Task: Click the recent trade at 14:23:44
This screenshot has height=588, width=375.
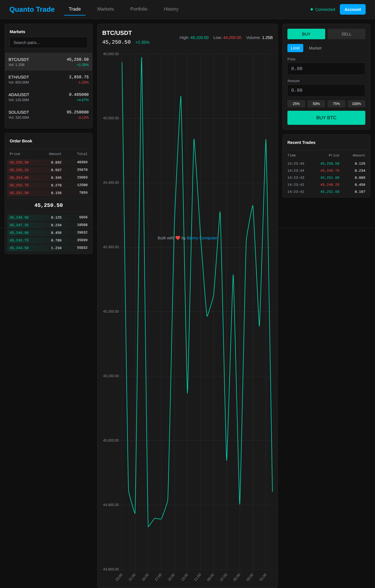Action: coord(326,171)
